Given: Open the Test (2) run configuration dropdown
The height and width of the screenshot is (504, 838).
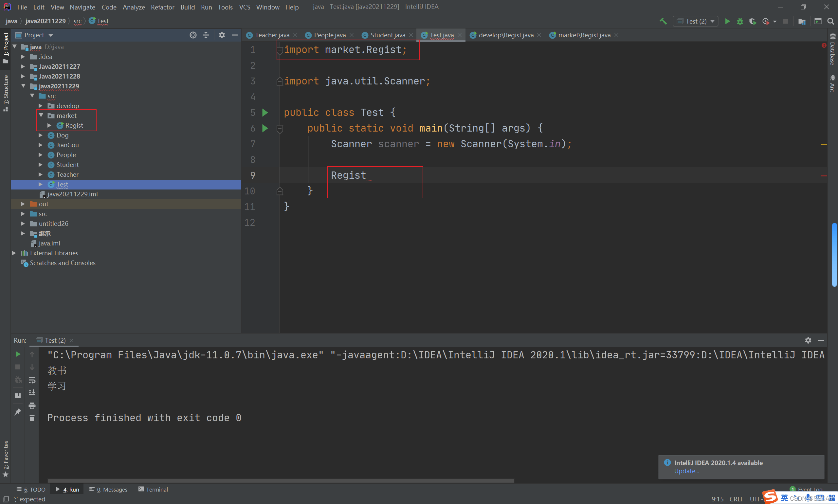Looking at the screenshot, I should [x=695, y=21].
